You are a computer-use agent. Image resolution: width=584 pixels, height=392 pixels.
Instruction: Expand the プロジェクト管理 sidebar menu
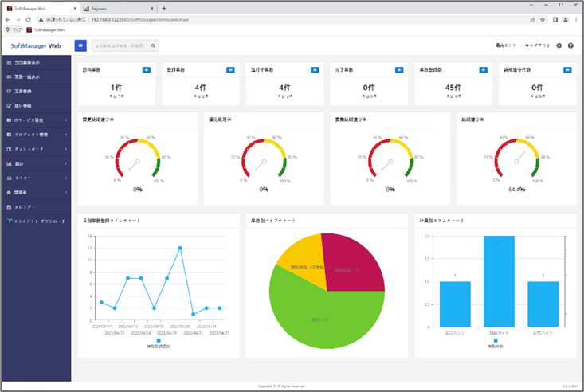[x=36, y=135]
